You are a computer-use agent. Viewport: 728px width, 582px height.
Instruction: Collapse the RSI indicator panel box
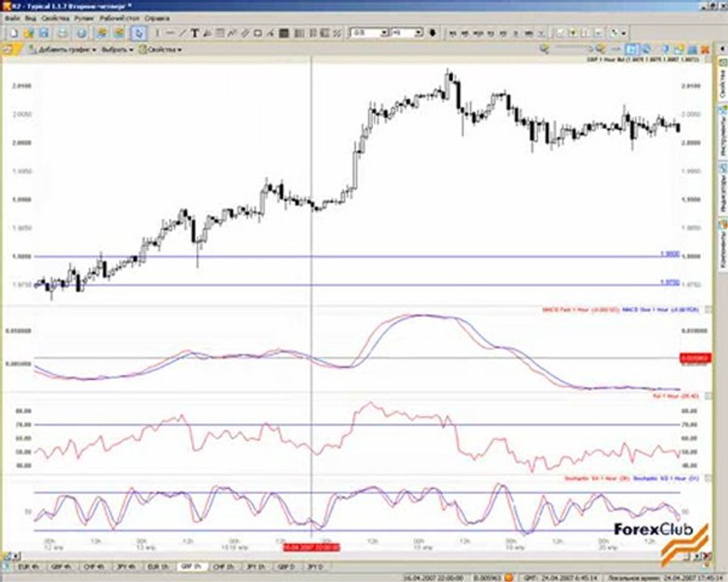click(x=708, y=396)
